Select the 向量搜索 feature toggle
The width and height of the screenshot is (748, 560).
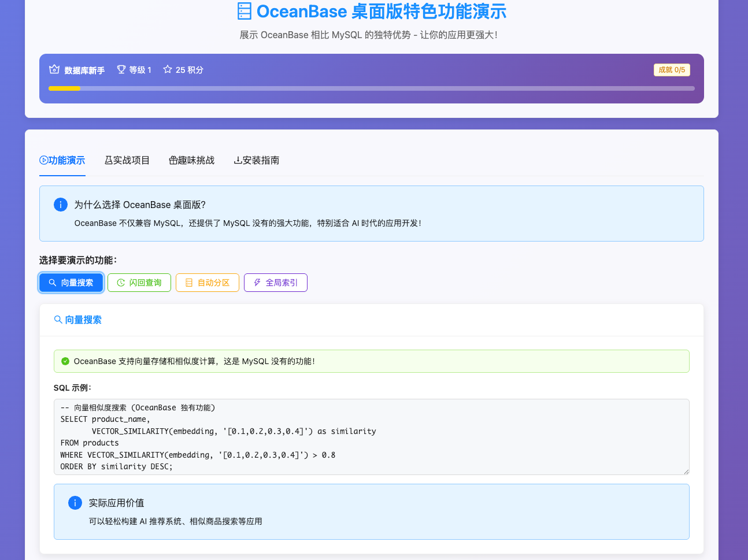71,283
